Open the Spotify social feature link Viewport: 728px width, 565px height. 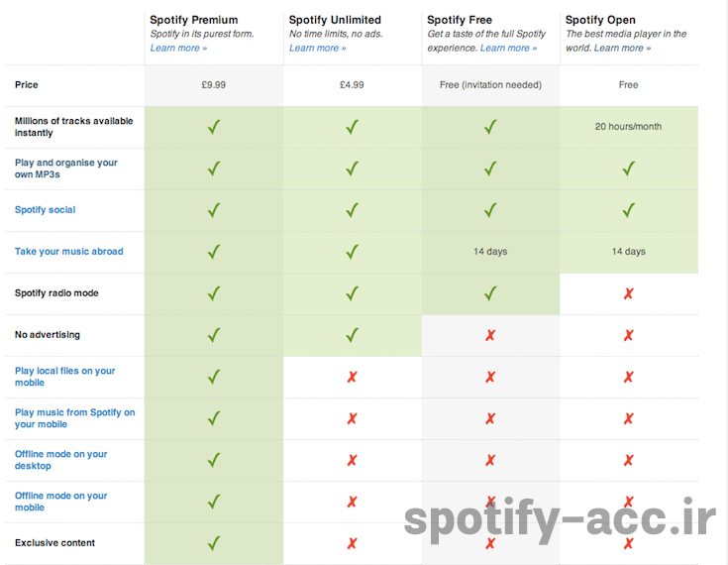[x=45, y=210]
